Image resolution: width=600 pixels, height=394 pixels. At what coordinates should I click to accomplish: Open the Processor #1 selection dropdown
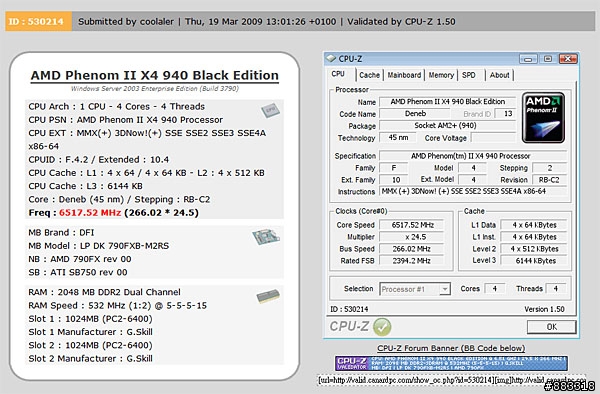415,289
